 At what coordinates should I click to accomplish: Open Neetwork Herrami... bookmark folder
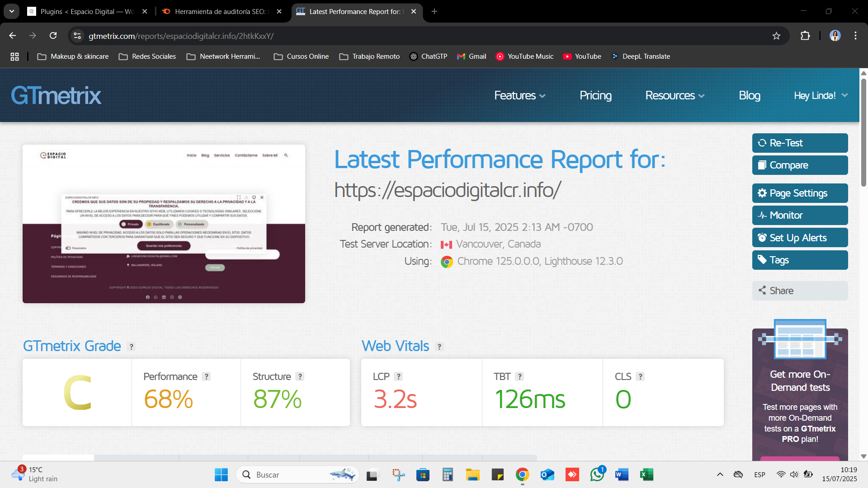[x=223, y=56]
